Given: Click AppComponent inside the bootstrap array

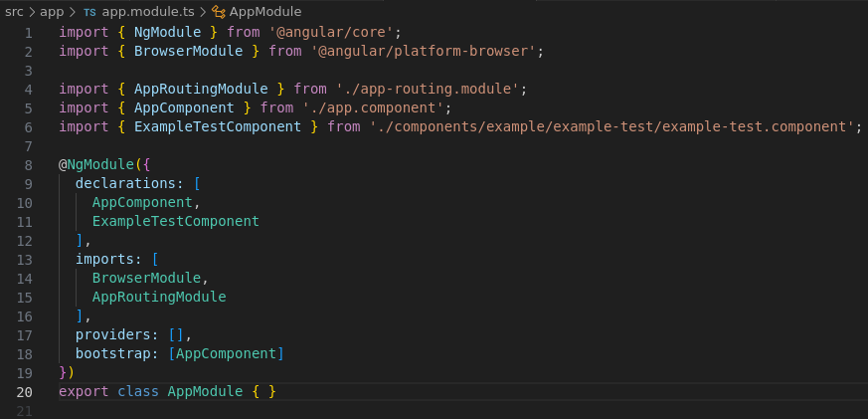Looking at the screenshot, I should point(226,353).
